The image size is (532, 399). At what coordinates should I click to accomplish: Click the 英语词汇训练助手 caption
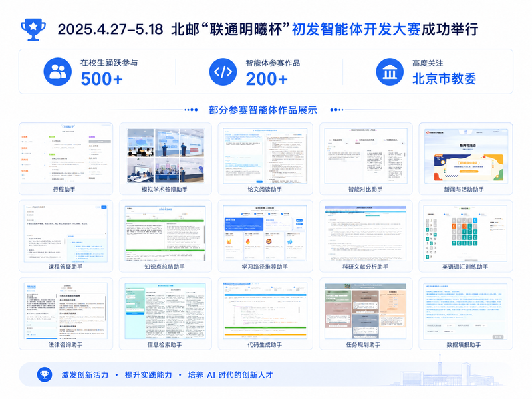(x=465, y=267)
